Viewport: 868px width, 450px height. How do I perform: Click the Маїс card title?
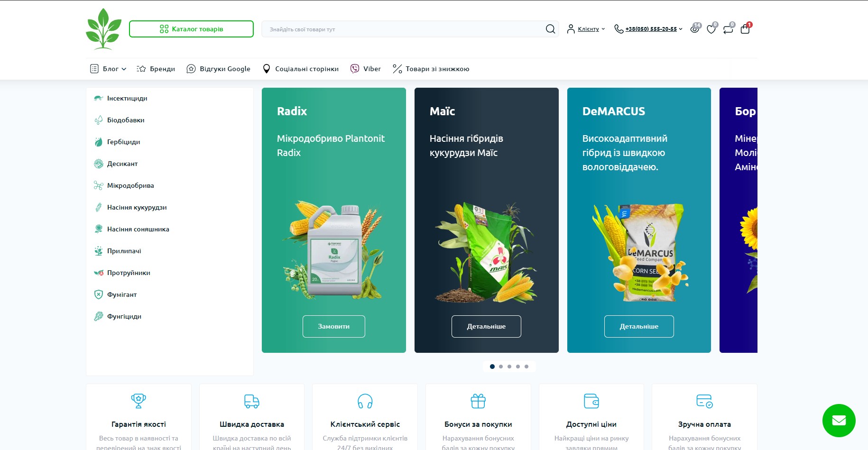click(442, 111)
